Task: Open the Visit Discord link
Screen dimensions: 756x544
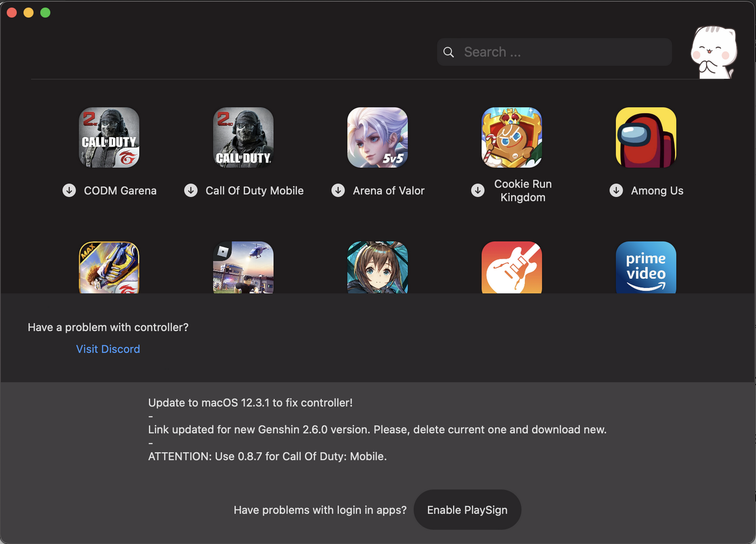Action: pyautogui.click(x=108, y=349)
